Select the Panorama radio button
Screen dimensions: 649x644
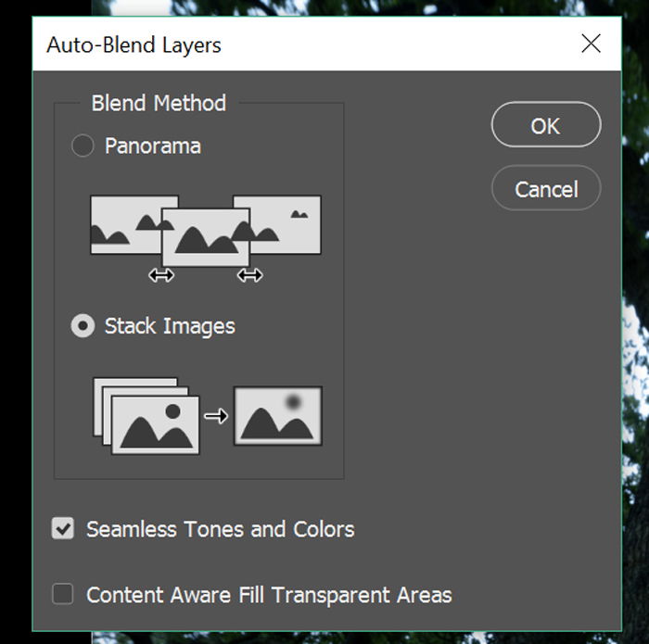point(83,145)
